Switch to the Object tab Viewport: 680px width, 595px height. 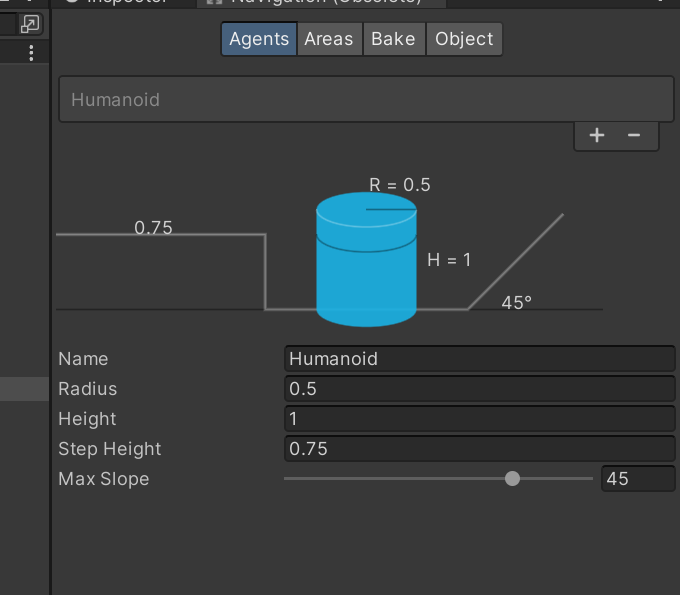click(464, 39)
